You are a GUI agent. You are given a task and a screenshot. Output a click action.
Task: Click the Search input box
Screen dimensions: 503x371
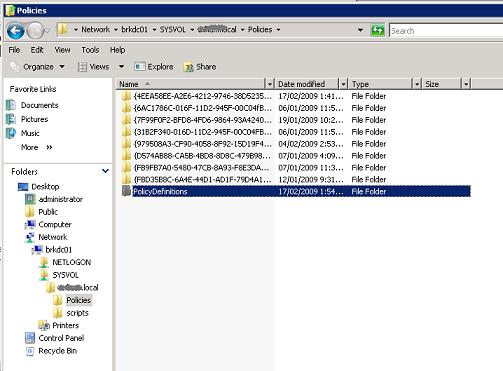tap(446, 31)
